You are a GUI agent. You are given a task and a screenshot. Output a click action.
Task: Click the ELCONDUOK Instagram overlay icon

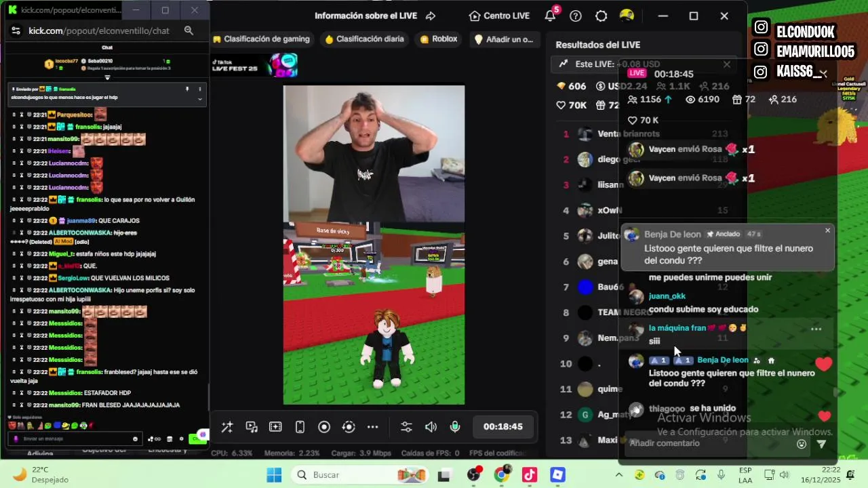pos(762,27)
